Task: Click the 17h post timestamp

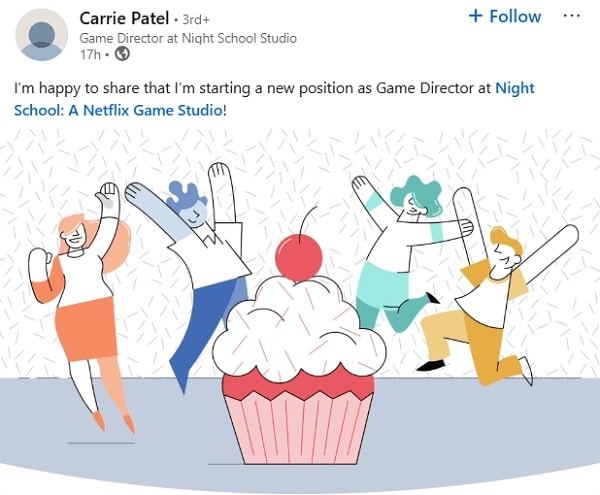Action: (90, 55)
